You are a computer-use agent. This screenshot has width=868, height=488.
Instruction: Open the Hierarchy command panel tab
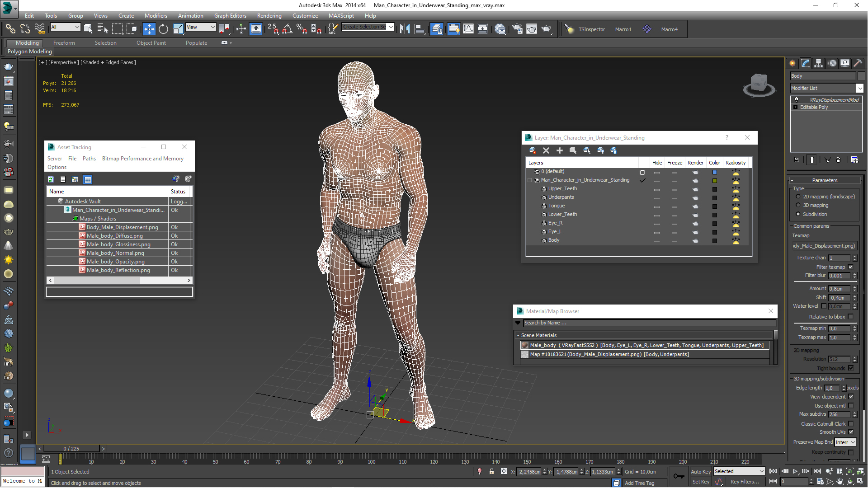818,63
